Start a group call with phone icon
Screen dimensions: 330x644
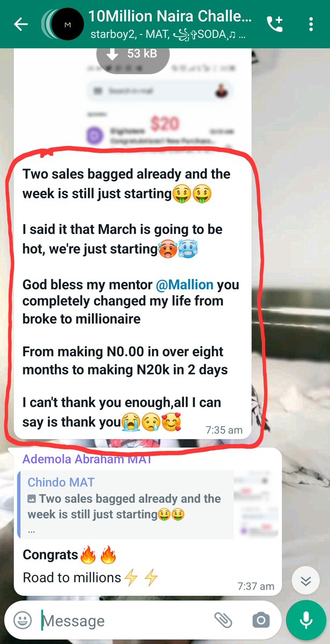point(276,24)
